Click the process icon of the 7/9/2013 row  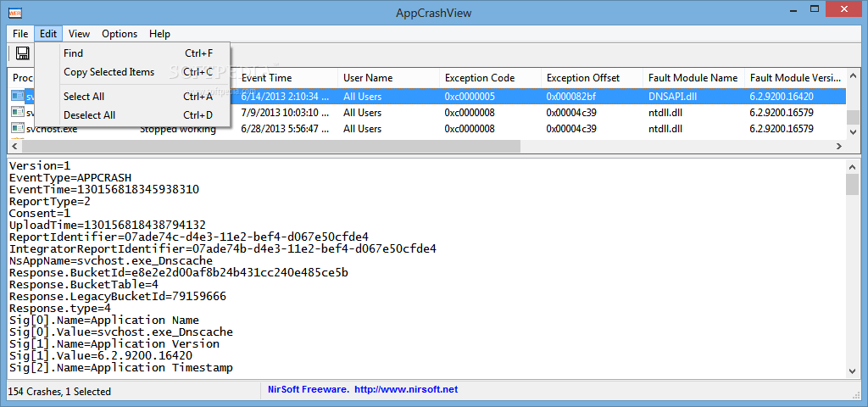point(17,113)
